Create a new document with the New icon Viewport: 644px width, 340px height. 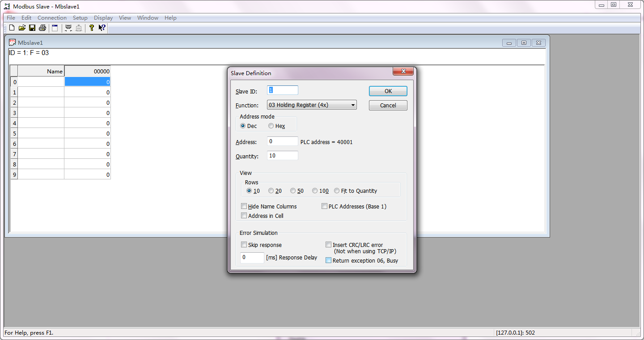point(12,28)
